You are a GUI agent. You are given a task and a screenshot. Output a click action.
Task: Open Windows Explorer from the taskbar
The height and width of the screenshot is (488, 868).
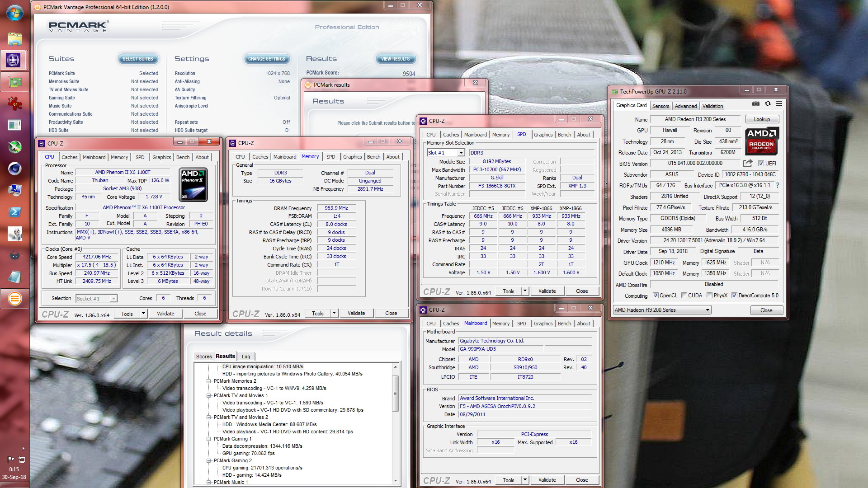coord(14,38)
